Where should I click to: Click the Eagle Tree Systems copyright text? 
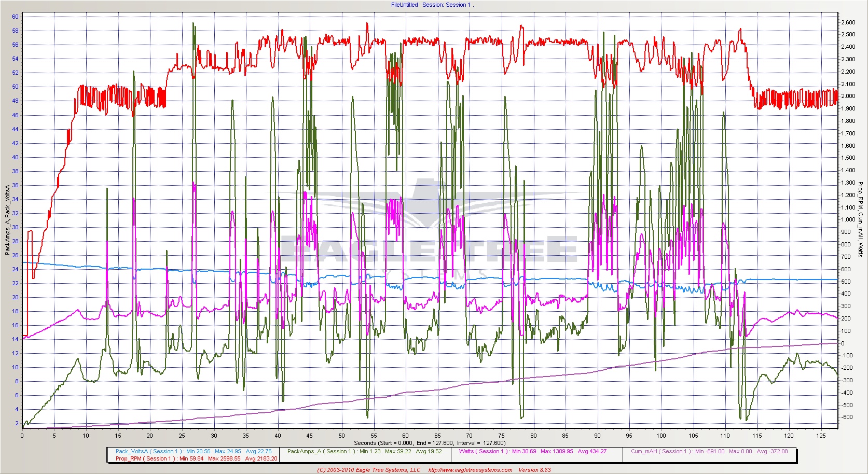click(369, 470)
